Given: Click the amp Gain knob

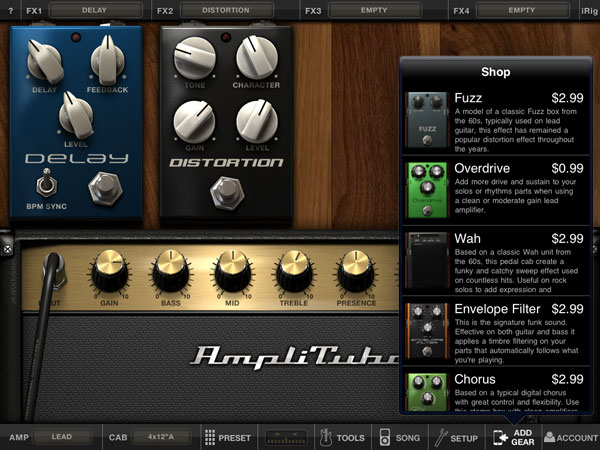Looking at the screenshot, I should pos(109,271).
